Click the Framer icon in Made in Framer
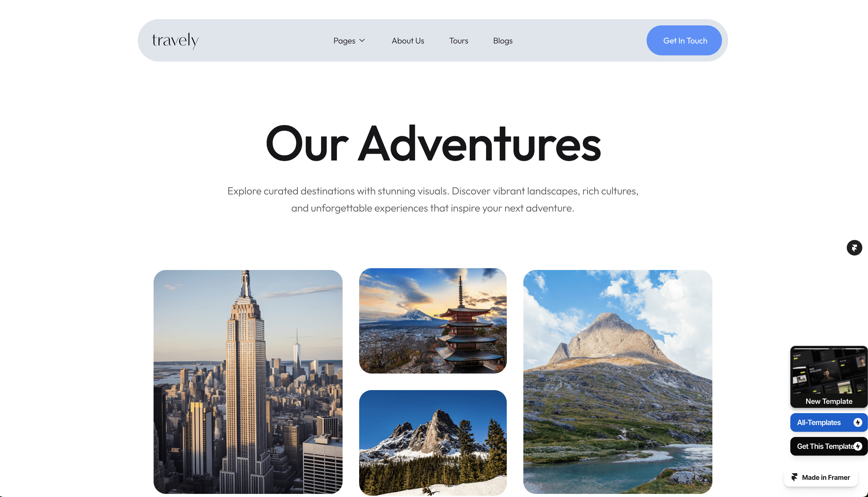This screenshot has height=497, width=868. (794, 477)
